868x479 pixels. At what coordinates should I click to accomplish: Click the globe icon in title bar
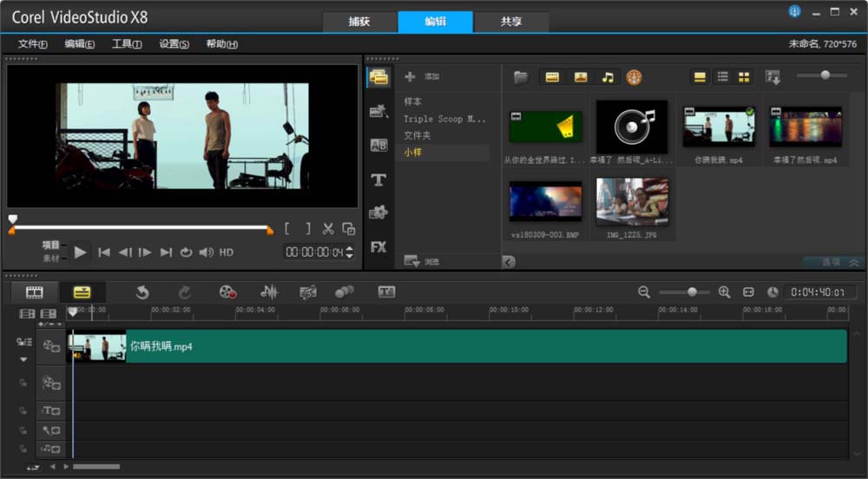click(x=794, y=11)
